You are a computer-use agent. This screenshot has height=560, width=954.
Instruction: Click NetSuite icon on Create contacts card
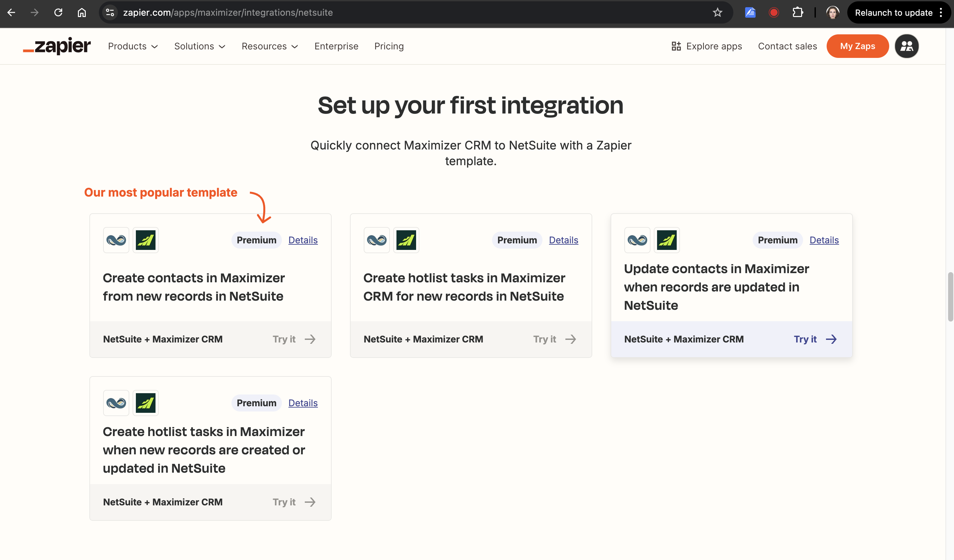click(x=116, y=240)
